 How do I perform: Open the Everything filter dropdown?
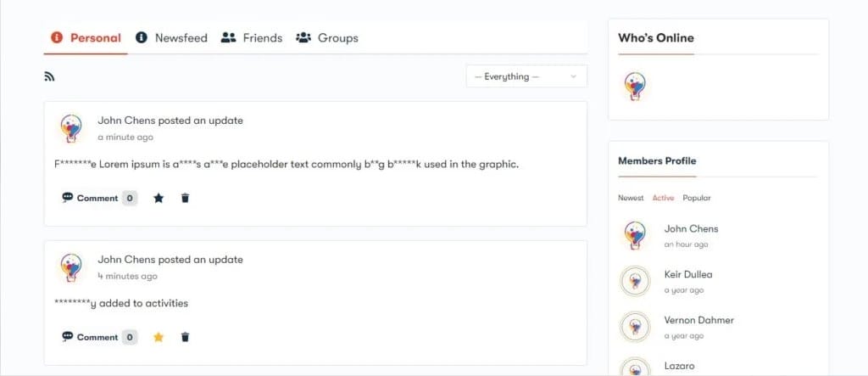coord(526,76)
